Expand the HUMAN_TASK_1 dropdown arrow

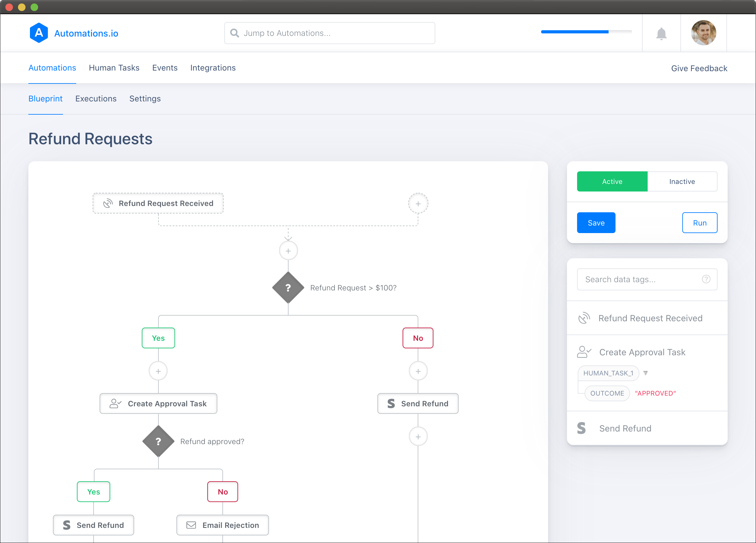(645, 373)
